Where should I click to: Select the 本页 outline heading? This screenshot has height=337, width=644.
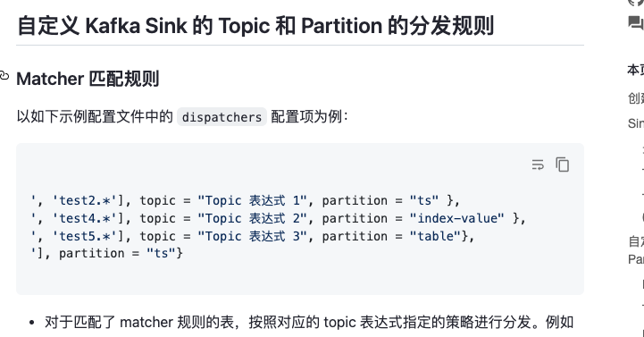coord(636,70)
